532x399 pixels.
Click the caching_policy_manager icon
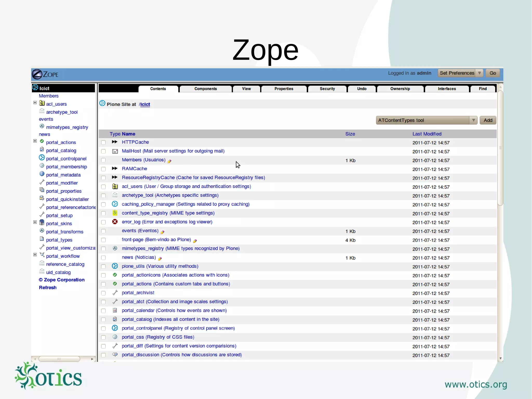pyautogui.click(x=115, y=204)
